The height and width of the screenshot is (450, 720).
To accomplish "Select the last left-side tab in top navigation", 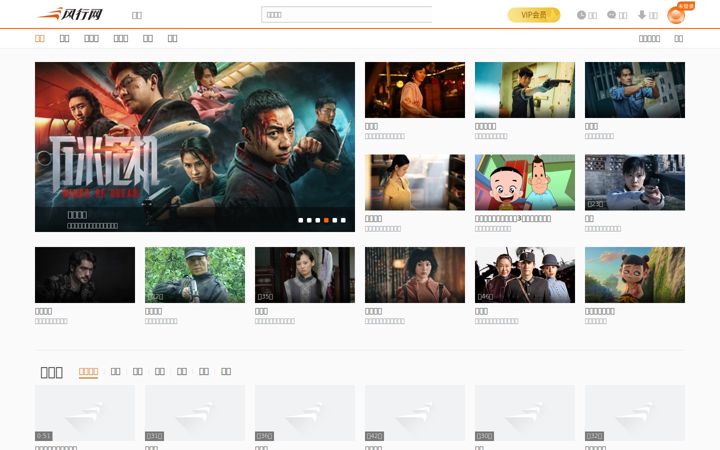I will 172,39.
